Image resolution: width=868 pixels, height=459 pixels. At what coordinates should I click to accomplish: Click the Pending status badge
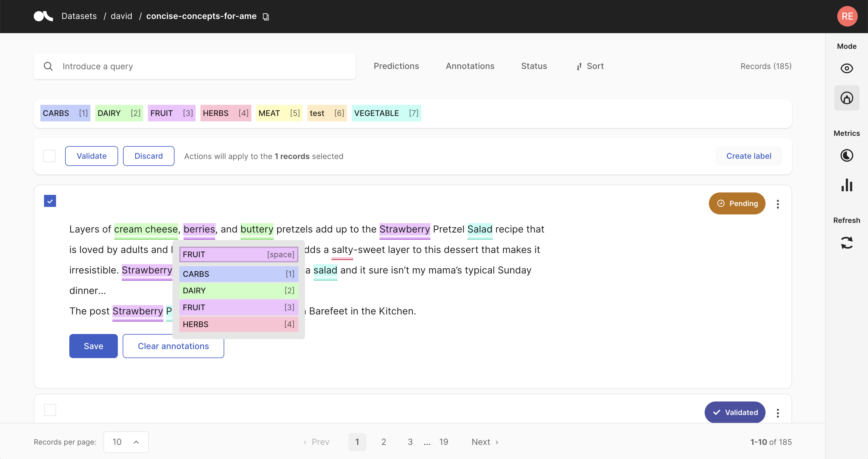pos(737,203)
